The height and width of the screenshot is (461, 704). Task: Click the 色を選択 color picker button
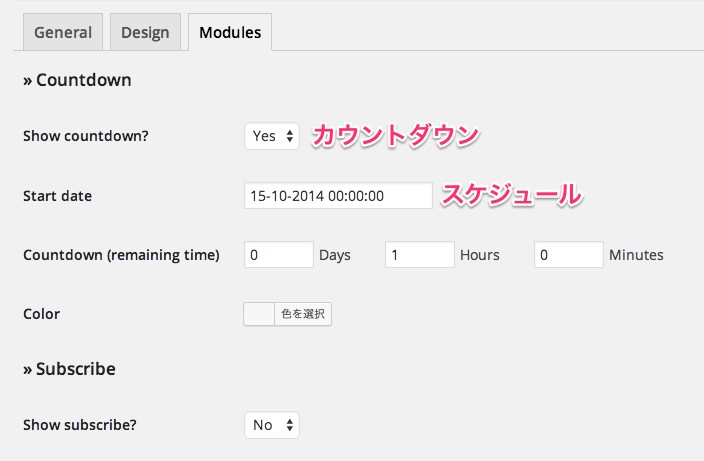pos(303,314)
